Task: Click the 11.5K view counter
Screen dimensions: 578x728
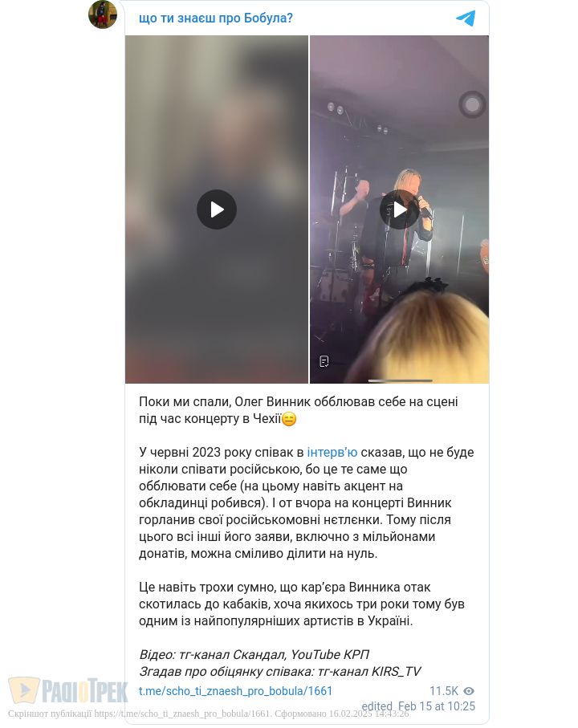Action: 444,691
